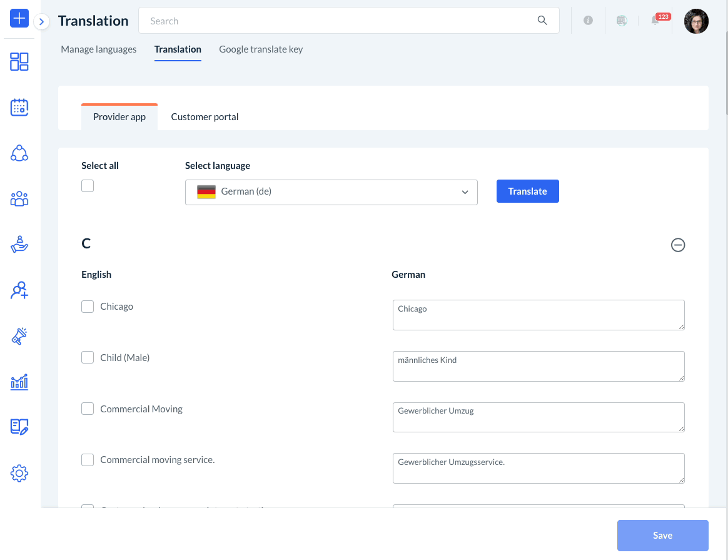Click the Save button
The height and width of the screenshot is (560, 728).
tap(662, 536)
